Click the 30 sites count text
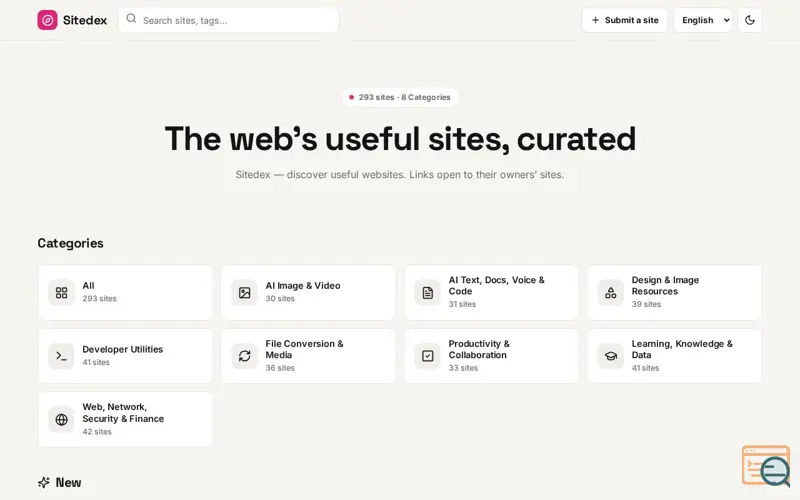 [280, 298]
